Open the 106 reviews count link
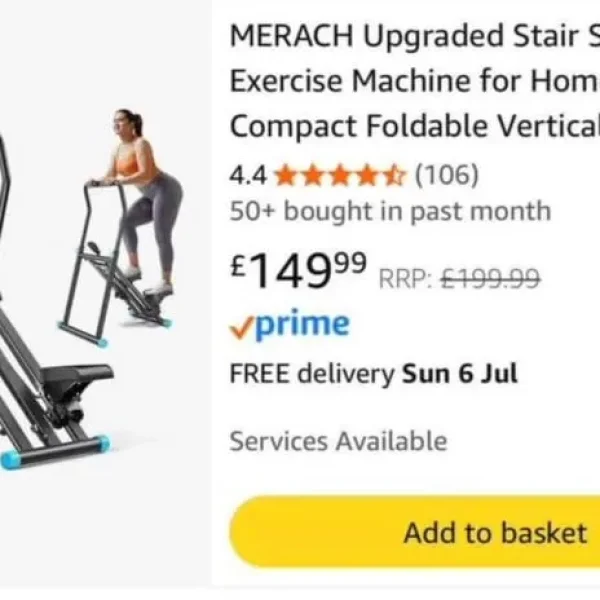This screenshot has height=600, width=600. (447, 175)
